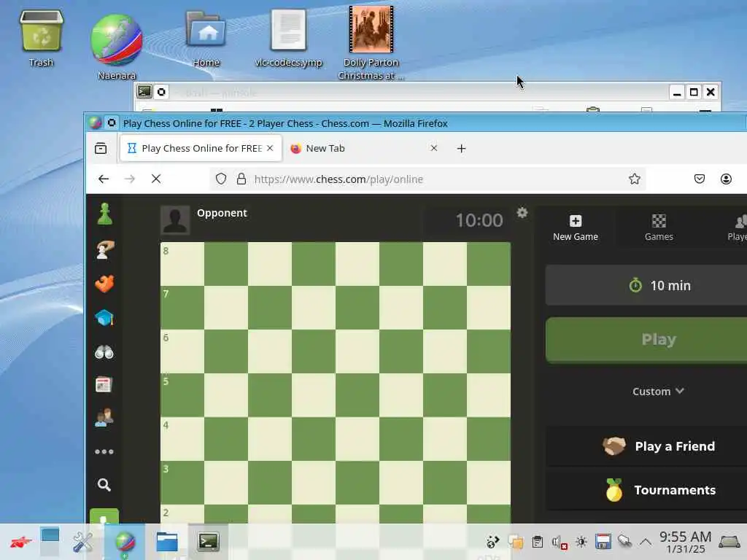The image size is (747, 560).
Task: Click Firefox forward arrow
Action: [x=130, y=179]
